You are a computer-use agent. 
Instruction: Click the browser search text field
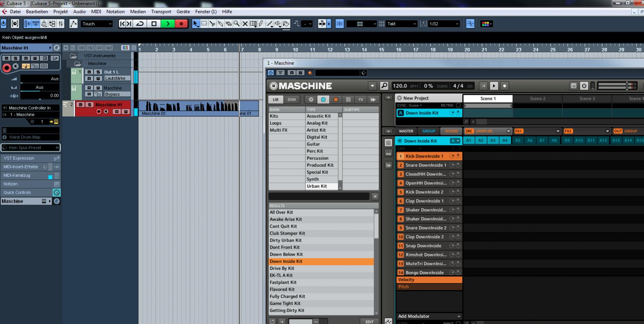319,197
